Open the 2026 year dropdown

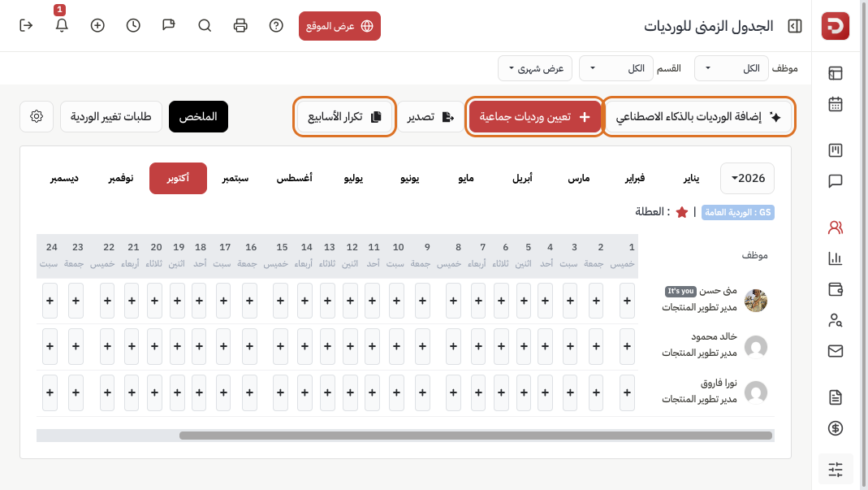[x=747, y=178]
